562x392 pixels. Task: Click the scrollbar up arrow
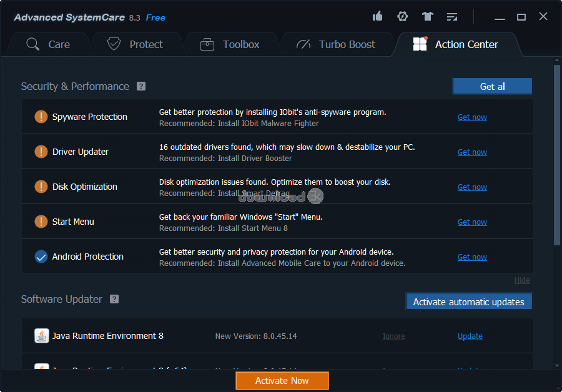[x=556, y=60]
